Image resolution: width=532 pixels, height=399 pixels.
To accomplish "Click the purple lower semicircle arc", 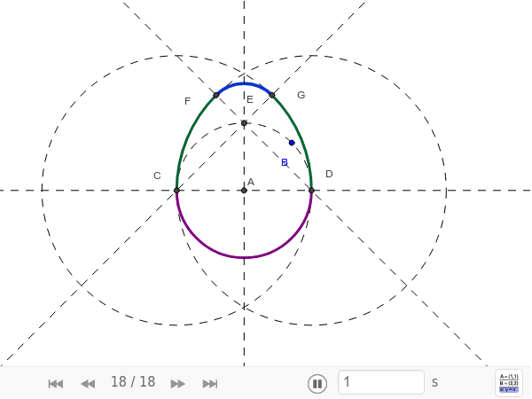I will point(244,257).
